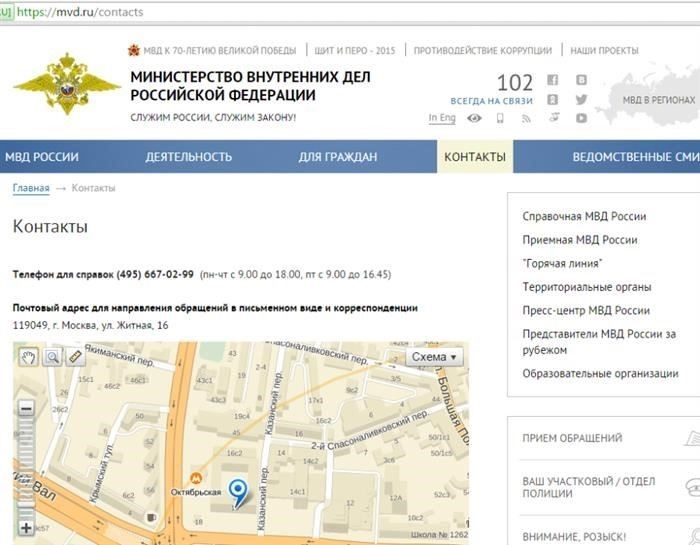The height and width of the screenshot is (545, 700).
Task: Open Приемная МВД России link
Action: pyautogui.click(x=580, y=240)
